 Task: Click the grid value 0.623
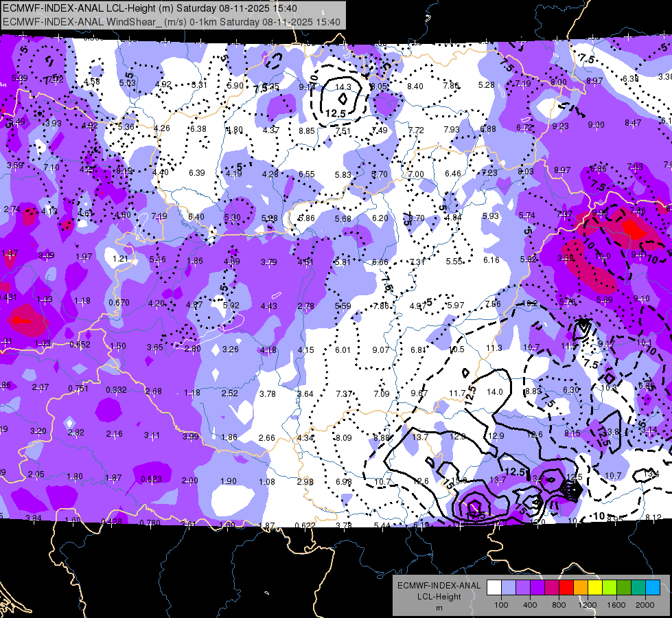[x=151, y=479]
